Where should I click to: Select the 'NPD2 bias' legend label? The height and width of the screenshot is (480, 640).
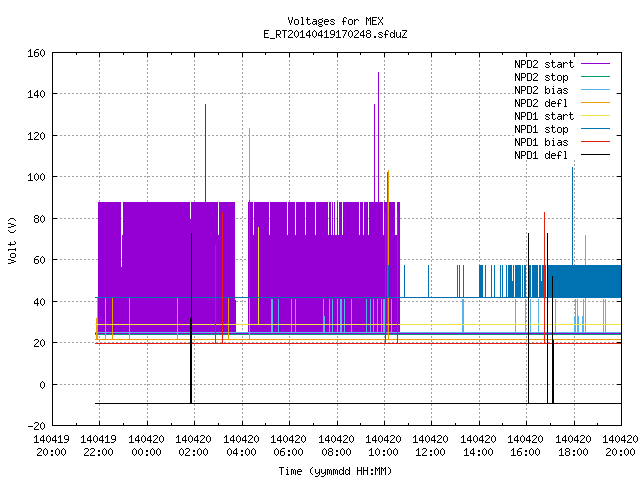(x=541, y=90)
